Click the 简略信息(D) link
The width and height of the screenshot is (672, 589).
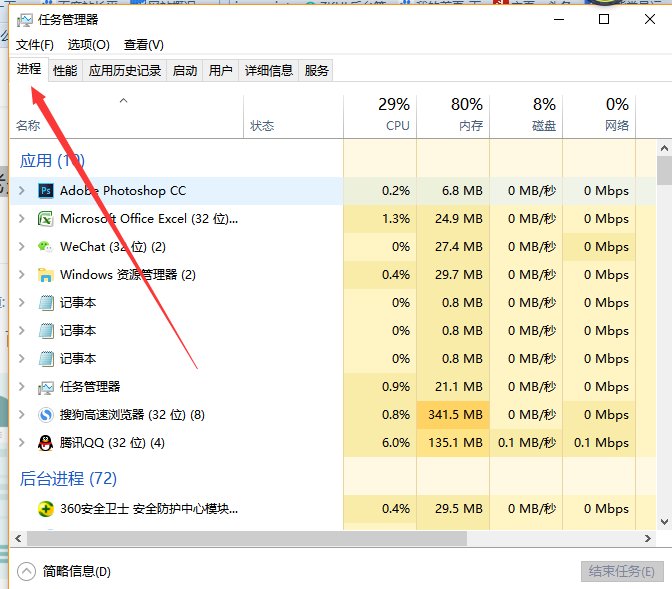[x=77, y=571]
